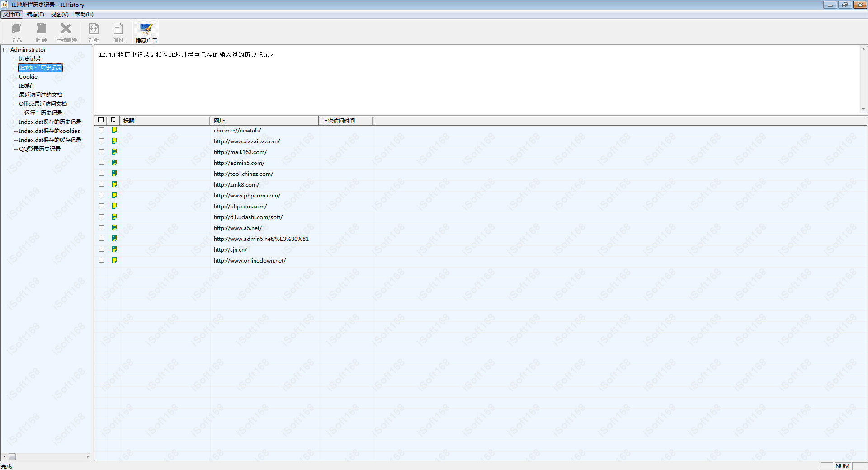Click the note icon beside d1.udashi.com/soft
This screenshot has height=470, width=868.
tap(114, 217)
